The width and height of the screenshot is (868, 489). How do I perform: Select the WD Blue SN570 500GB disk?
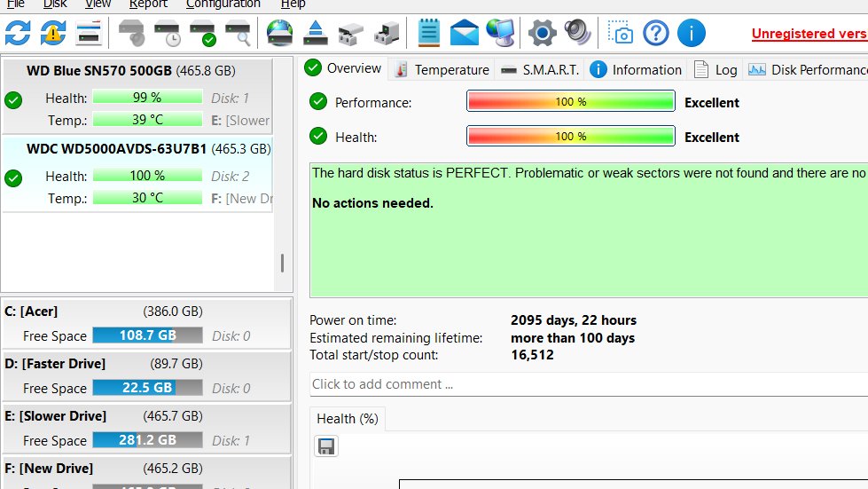pyautogui.click(x=137, y=96)
